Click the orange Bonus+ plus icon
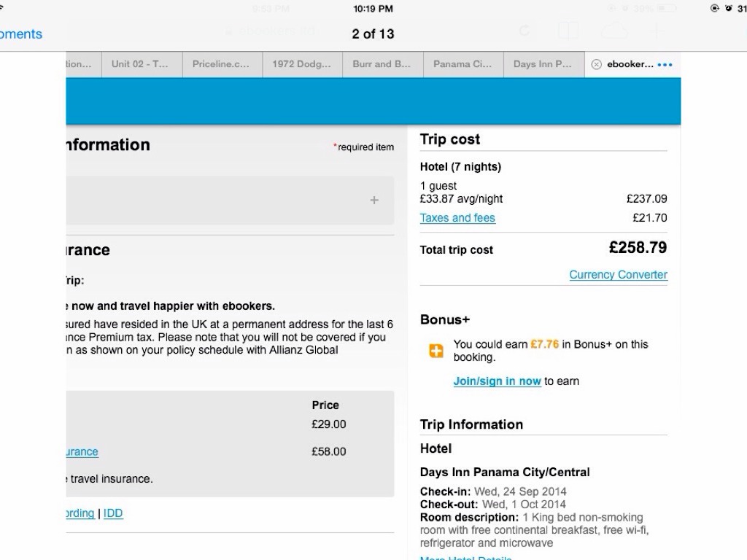747x560 pixels. click(436, 351)
